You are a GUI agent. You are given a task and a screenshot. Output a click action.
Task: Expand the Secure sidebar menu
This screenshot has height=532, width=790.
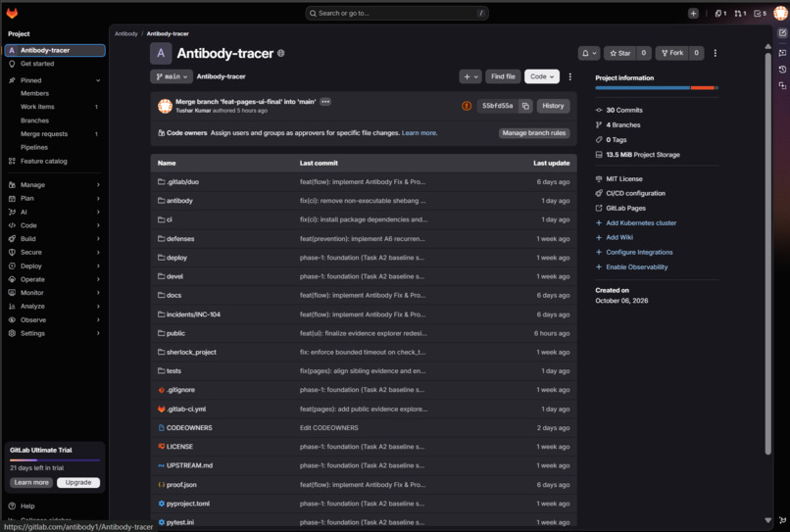[x=55, y=253]
